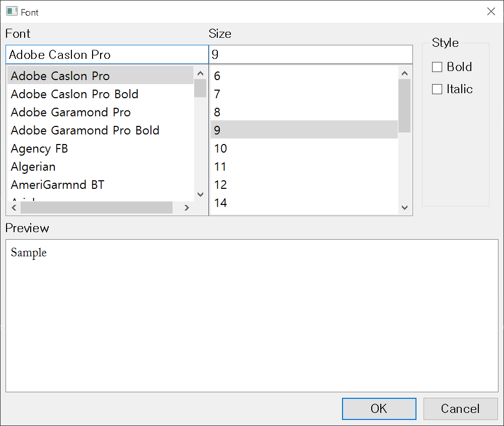Click the Font dialog title bar icon
This screenshot has height=426, width=504.
click(x=12, y=12)
